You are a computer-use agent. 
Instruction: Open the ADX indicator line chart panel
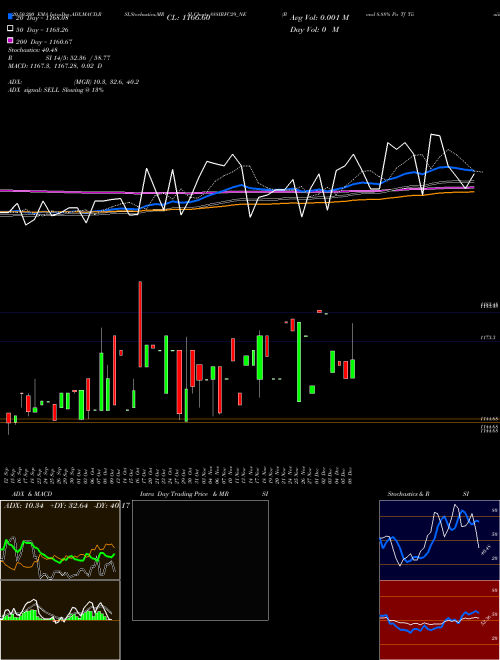[60, 540]
